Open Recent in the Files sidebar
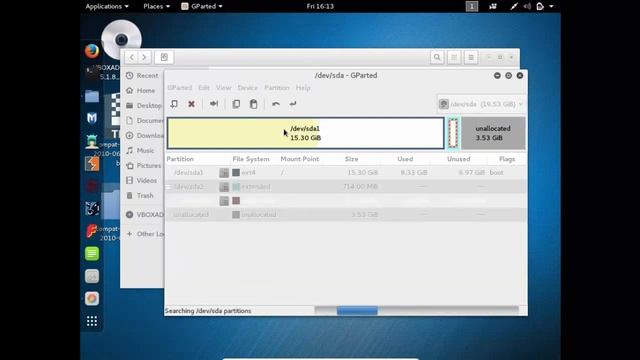The height and width of the screenshot is (360, 640). click(x=142, y=76)
